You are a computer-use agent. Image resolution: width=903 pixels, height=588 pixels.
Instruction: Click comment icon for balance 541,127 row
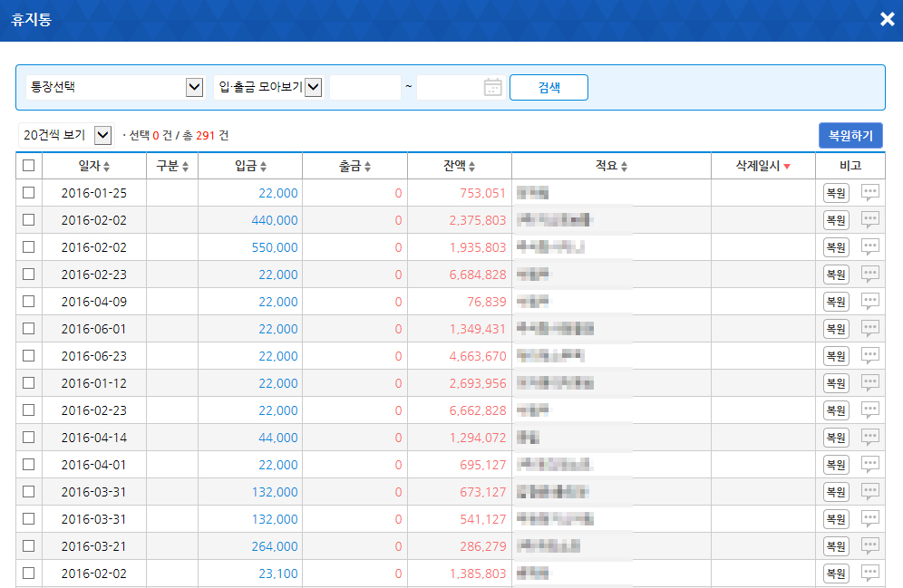tap(869, 518)
